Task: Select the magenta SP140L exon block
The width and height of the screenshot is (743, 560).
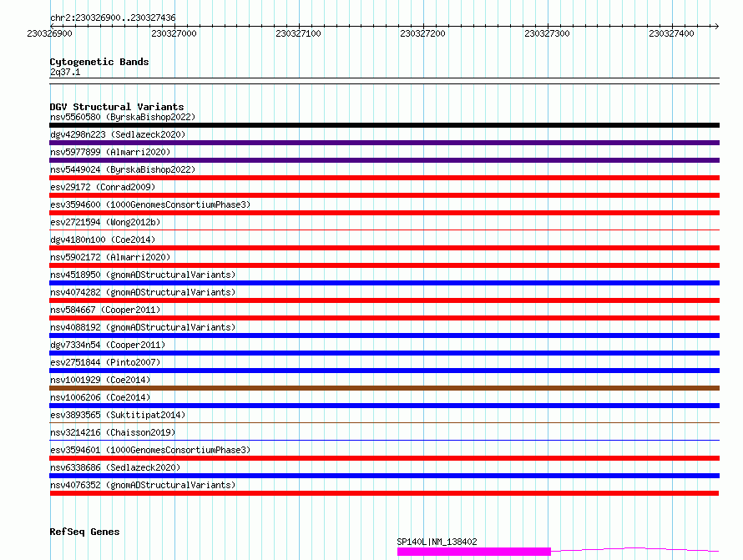Action: 474,552
